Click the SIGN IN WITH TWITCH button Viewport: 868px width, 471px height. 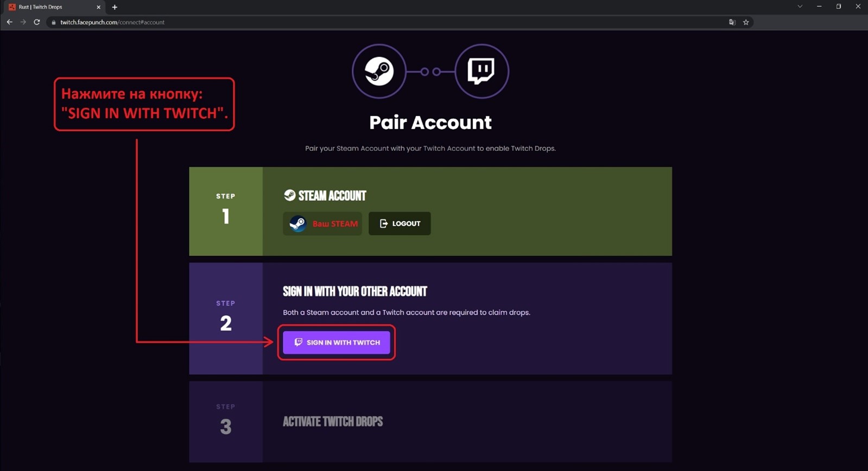(336, 342)
